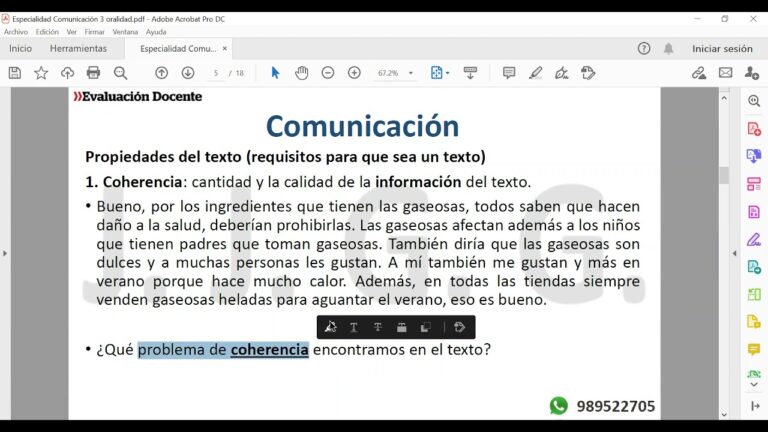Zoom out with the minus button
The height and width of the screenshot is (432, 768).
tap(328, 73)
